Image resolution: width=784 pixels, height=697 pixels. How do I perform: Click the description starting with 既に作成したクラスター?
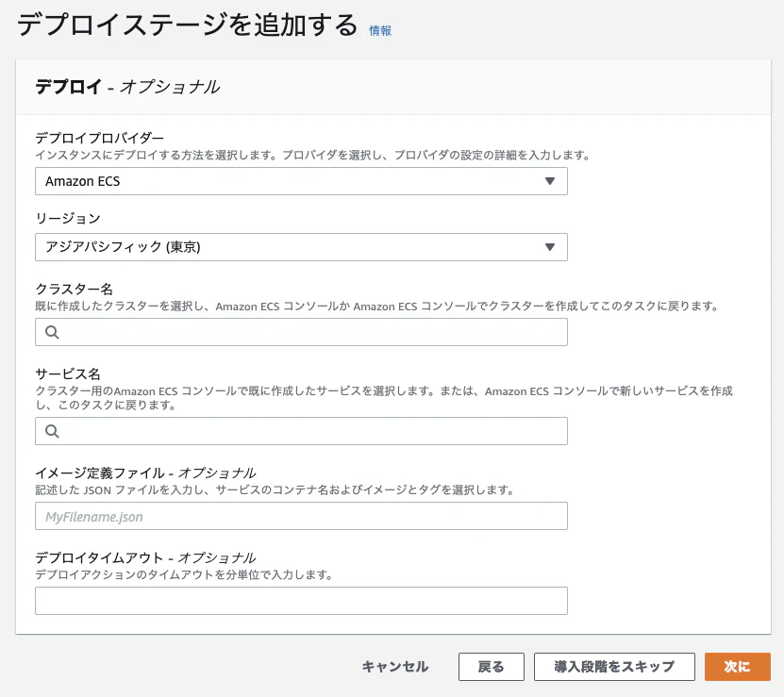(x=377, y=306)
